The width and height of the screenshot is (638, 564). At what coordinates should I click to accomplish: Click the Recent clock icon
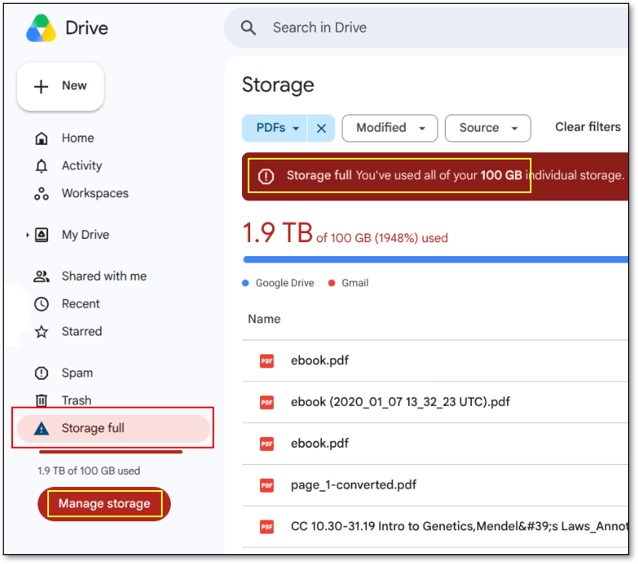42,304
